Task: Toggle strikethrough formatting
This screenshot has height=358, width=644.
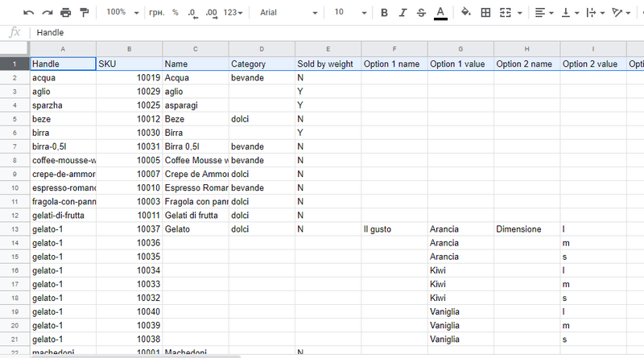Action: [x=421, y=13]
